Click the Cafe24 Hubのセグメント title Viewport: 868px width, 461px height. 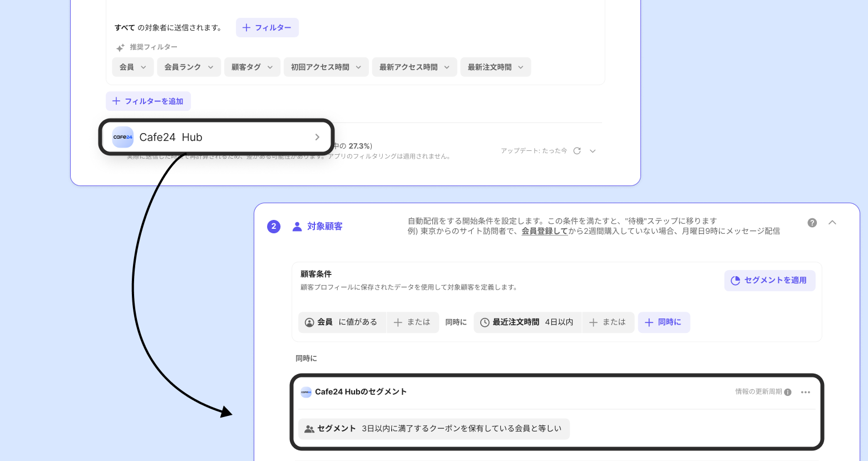pyautogui.click(x=361, y=392)
